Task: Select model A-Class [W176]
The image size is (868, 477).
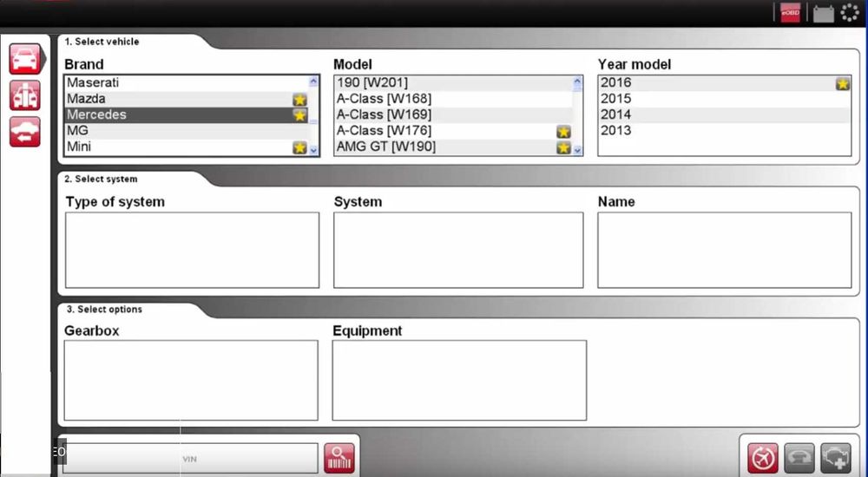Action: (453, 131)
